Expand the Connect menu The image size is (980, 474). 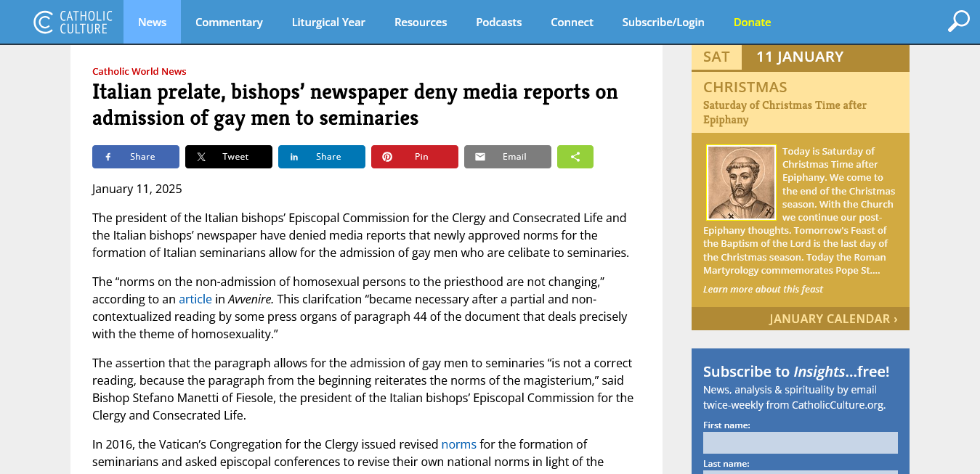572,22
